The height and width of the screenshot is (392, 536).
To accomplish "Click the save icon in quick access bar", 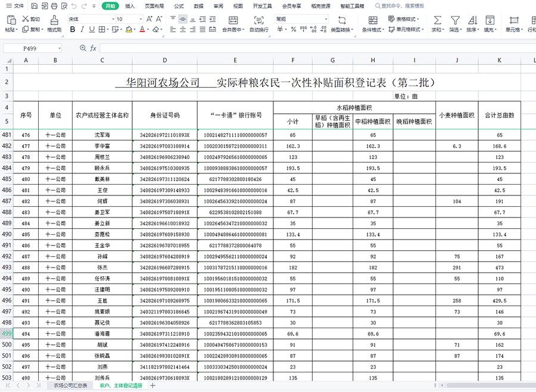I will coord(35,6).
